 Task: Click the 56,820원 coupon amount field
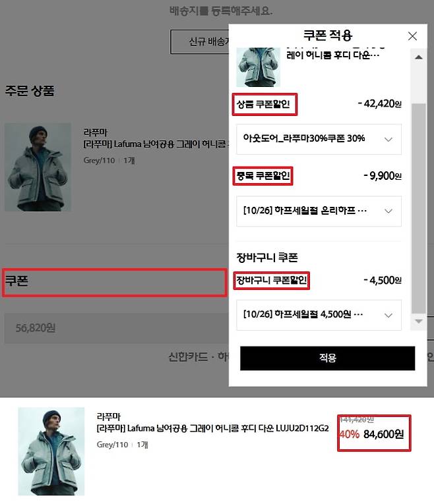[117, 328]
